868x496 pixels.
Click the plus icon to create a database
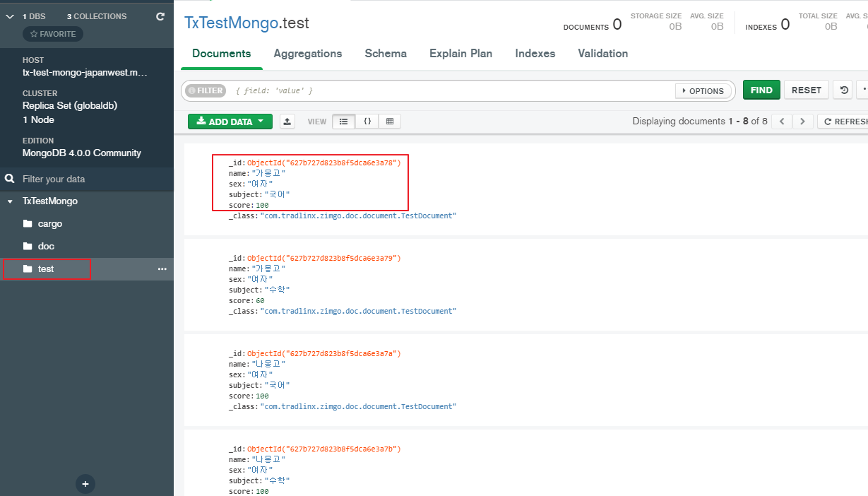[x=85, y=484]
